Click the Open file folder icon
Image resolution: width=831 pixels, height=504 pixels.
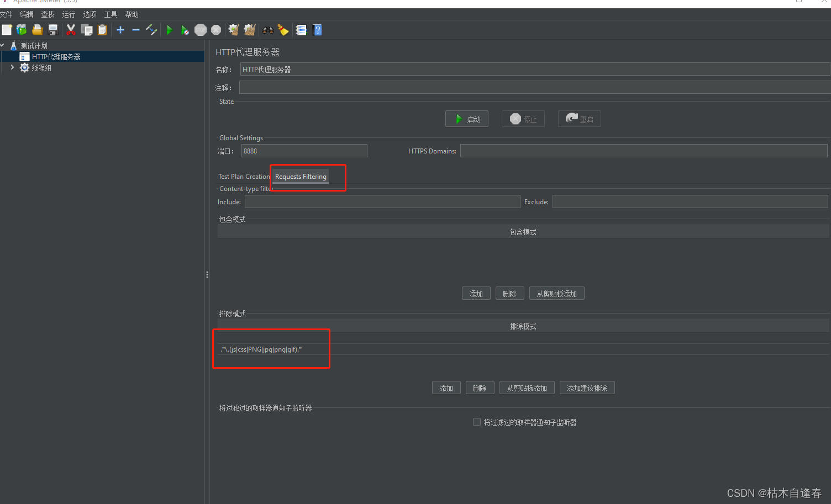coord(38,30)
